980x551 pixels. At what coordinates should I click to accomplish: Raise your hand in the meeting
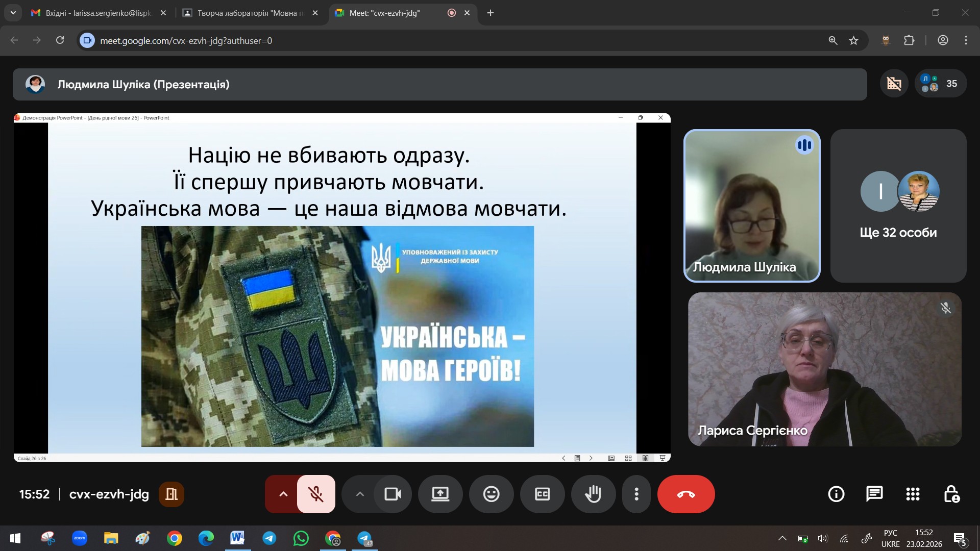pyautogui.click(x=593, y=494)
